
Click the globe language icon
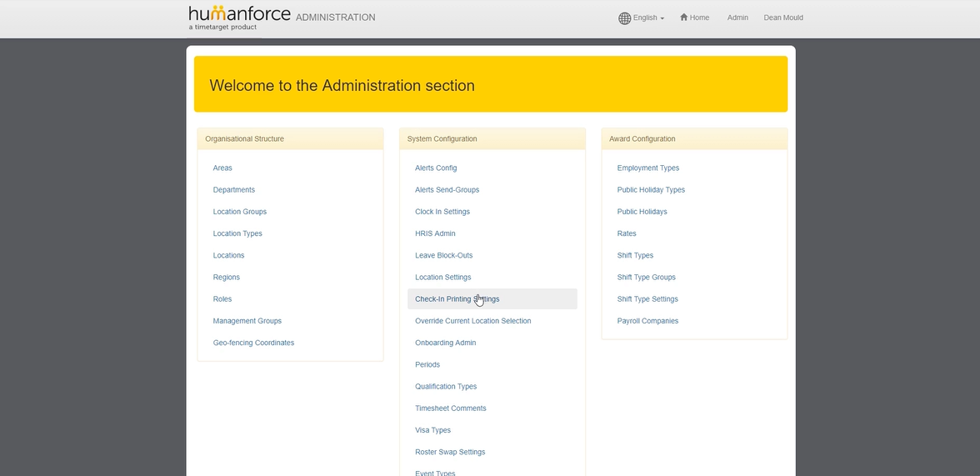pyautogui.click(x=624, y=18)
